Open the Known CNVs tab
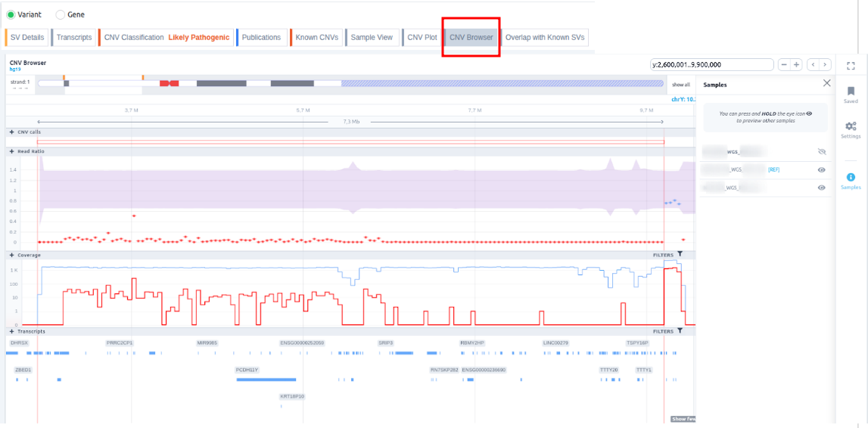Viewport: 868px width, 428px height. [316, 37]
